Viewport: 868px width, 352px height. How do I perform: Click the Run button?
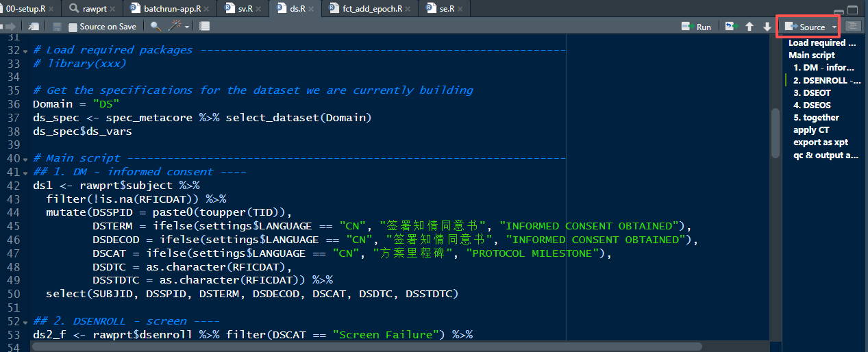pos(696,26)
